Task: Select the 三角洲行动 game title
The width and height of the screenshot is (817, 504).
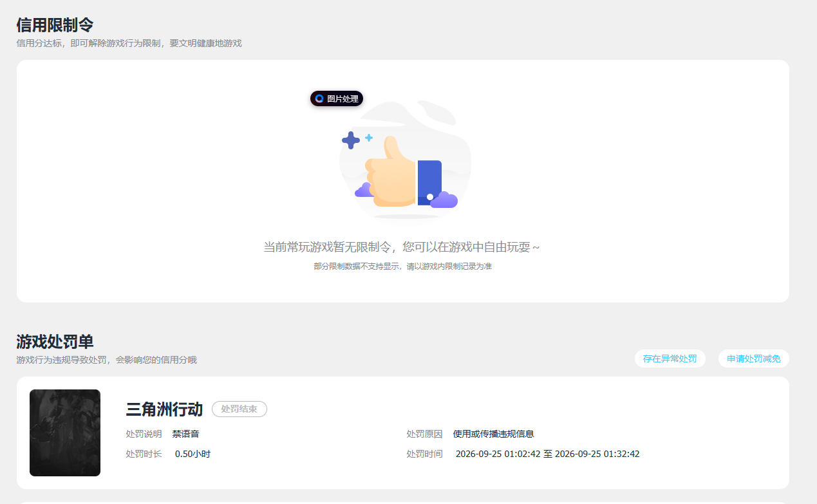Action: click(164, 409)
